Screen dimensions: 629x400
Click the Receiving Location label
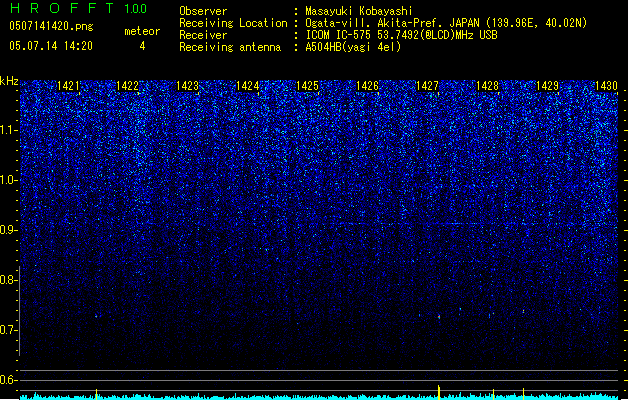[233, 23]
